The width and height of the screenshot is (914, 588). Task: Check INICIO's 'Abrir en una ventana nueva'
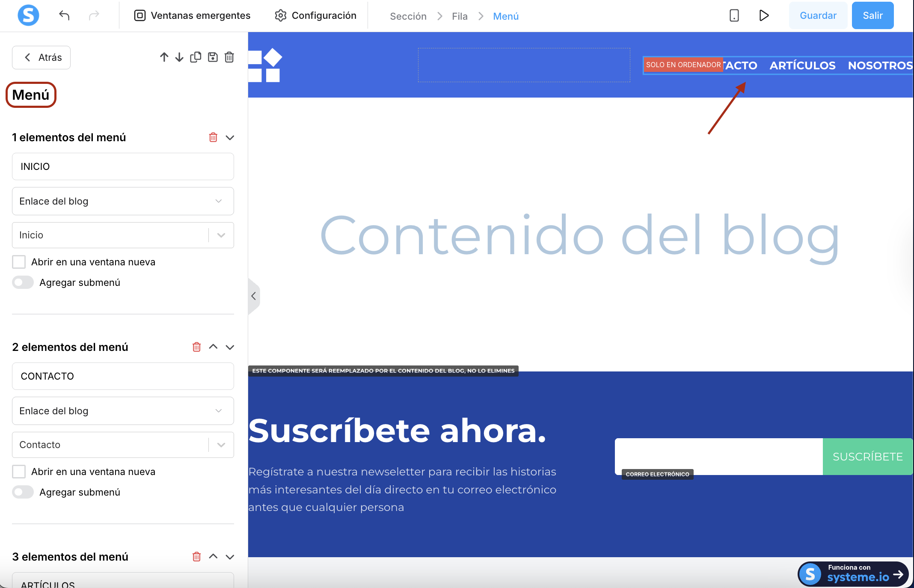point(19,262)
